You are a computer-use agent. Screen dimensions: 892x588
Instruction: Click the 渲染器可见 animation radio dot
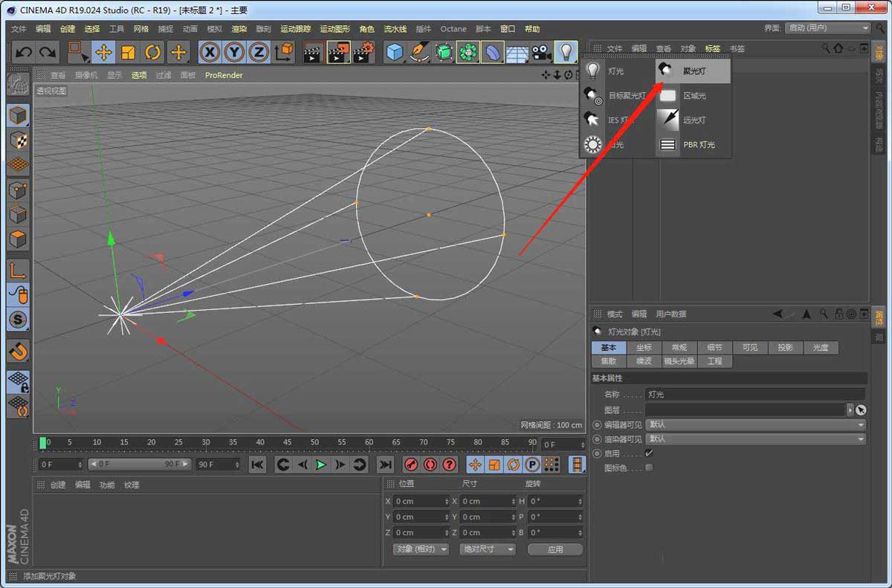coord(597,439)
